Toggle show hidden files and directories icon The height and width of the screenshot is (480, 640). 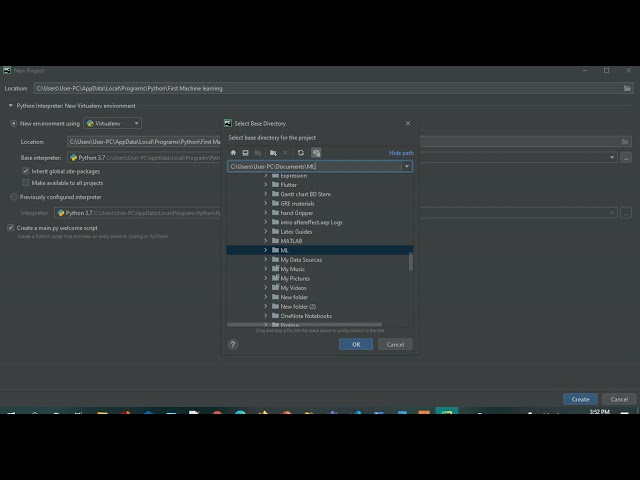tap(316, 153)
